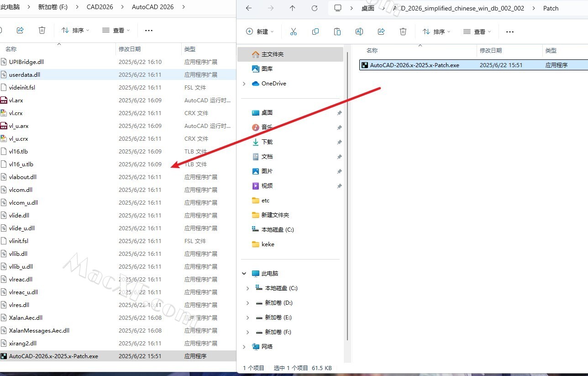Go up one folder with the up arrow
Screen dimensions: 588x376
pyautogui.click(x=293, y=8)
